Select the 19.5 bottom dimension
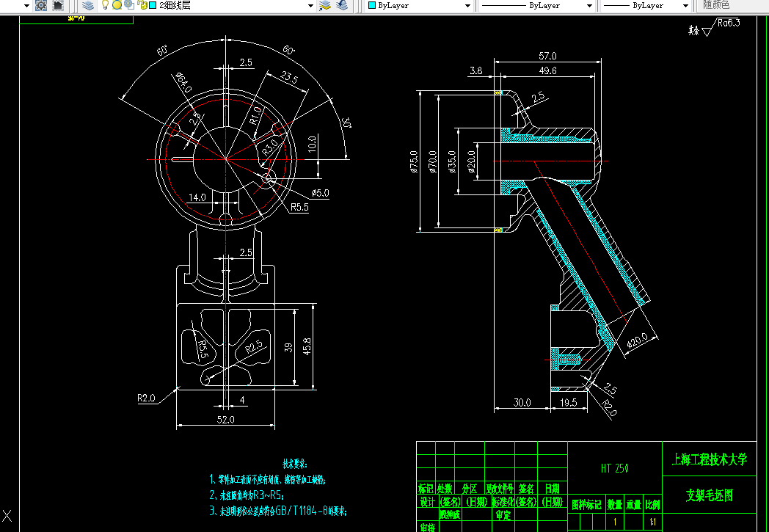This screenshot has width=769, height=532. point(568,403)
